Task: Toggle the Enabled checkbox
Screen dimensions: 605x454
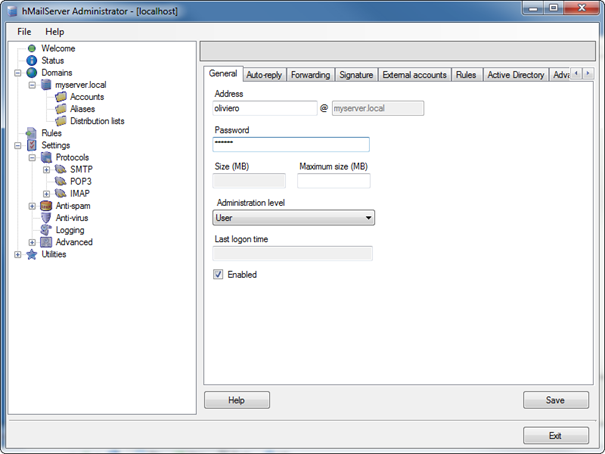Action: click(218, 274)
